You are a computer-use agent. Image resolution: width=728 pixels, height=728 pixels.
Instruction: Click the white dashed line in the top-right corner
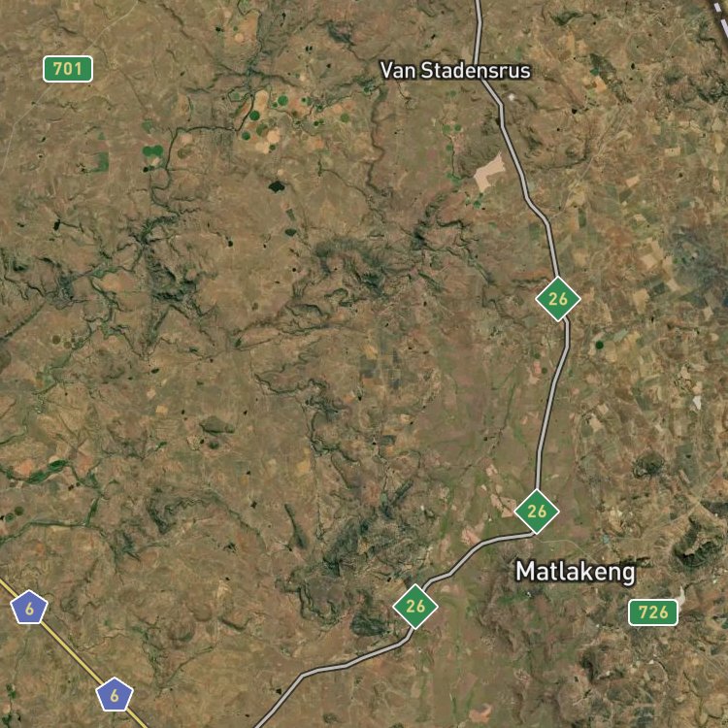(x=720, y=12)
